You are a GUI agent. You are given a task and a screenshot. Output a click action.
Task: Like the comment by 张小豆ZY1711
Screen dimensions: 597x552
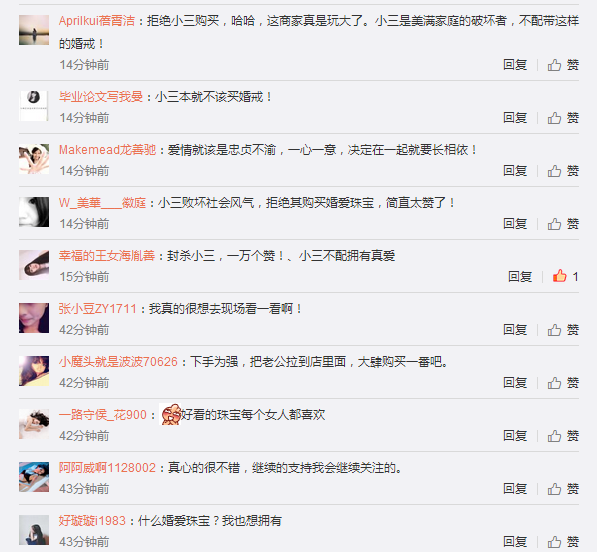point(563,330)
